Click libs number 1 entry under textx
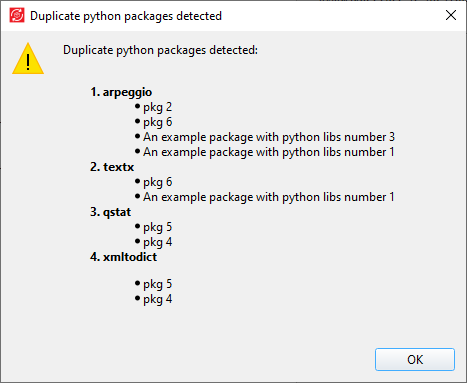 click(269, 197)
